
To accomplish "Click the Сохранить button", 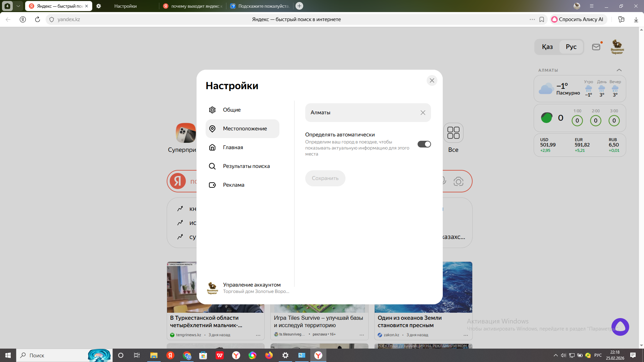I will pyautogui.click(x=325, y=178).
